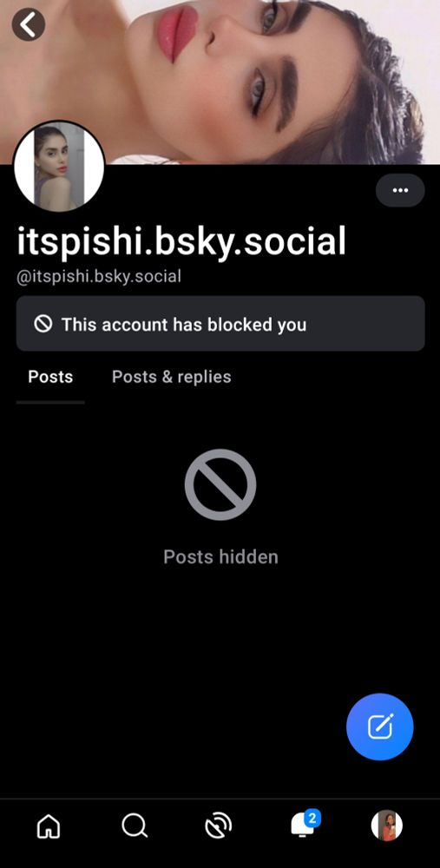Tap the blue notification badge showing 2
This screenshot has width=440, height=868.
(x=312, y=818)
